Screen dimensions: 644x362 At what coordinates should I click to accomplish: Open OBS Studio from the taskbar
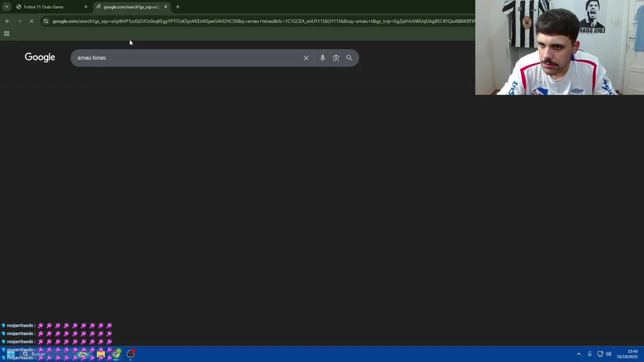(x=131, y=354)
